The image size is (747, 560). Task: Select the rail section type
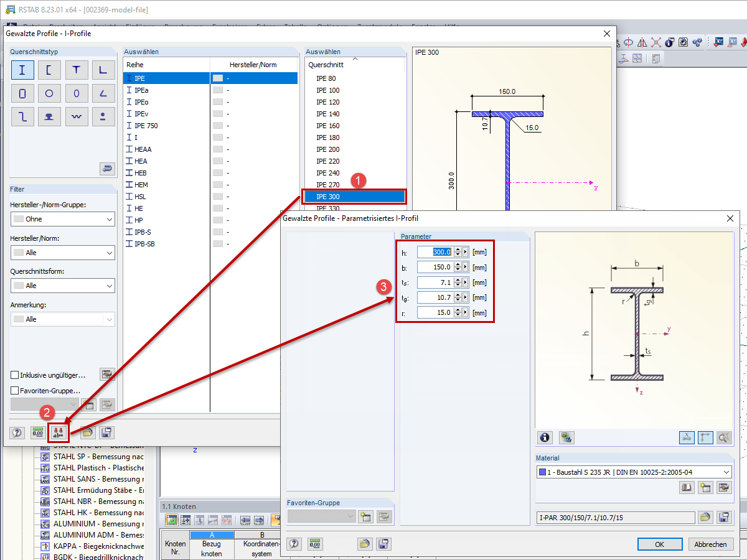tap(49, 117)
